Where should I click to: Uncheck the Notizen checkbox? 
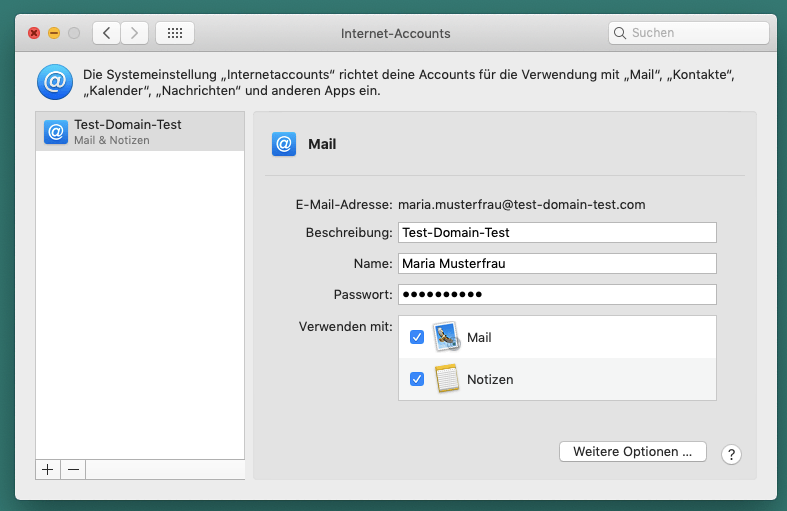(417, 379)
